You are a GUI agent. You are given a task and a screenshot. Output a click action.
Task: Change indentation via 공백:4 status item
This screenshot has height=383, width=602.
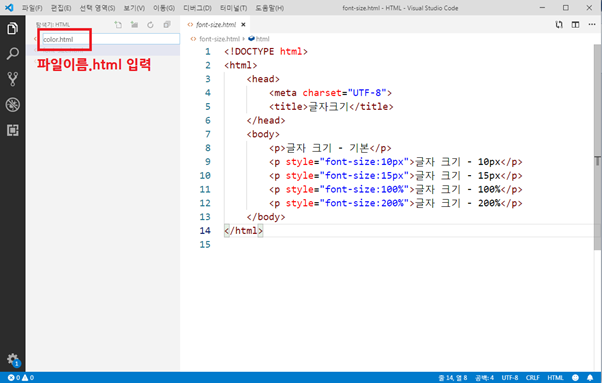tap(485, 378)
